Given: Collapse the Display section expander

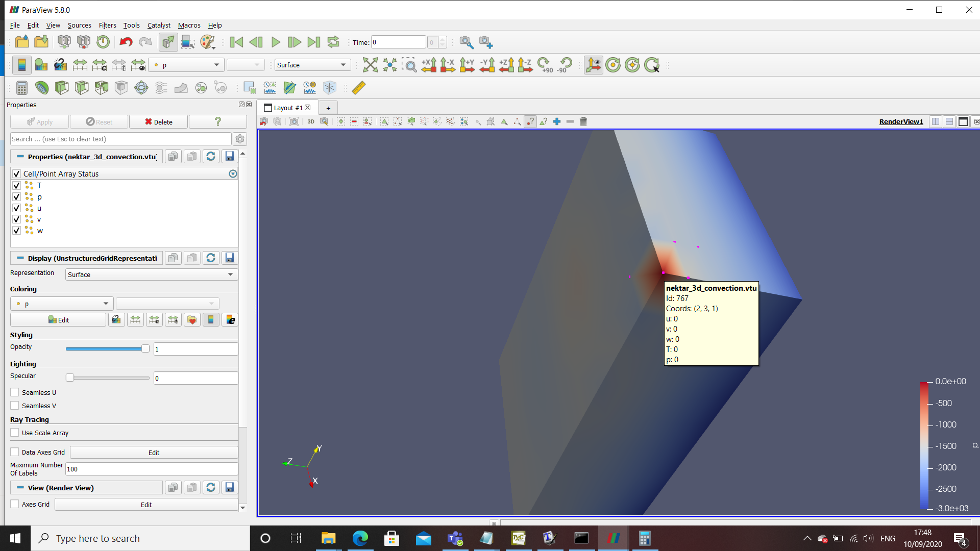Looking at the screenshot, I should (x=20, y=258).
